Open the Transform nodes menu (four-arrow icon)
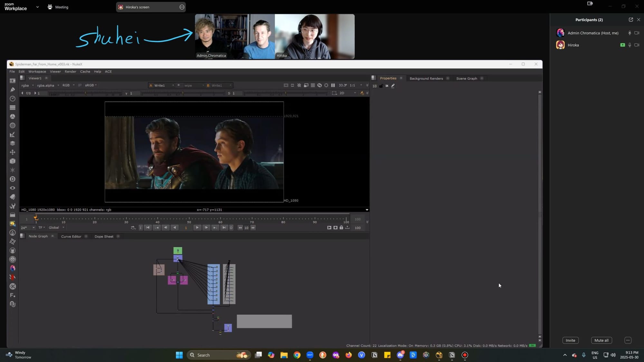 pos(13,152)
